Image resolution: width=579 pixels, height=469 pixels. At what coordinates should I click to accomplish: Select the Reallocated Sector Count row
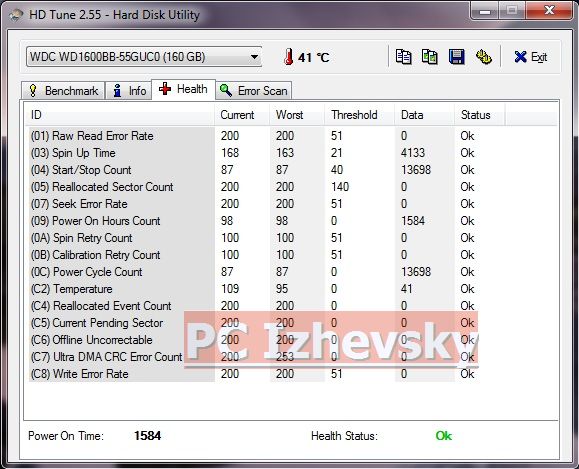292,187
